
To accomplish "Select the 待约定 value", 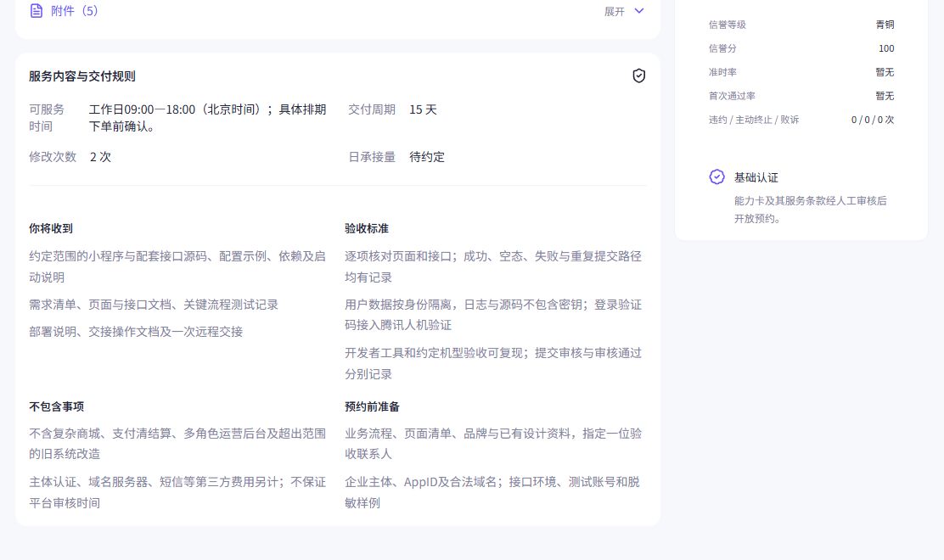I will pos(427,157).
